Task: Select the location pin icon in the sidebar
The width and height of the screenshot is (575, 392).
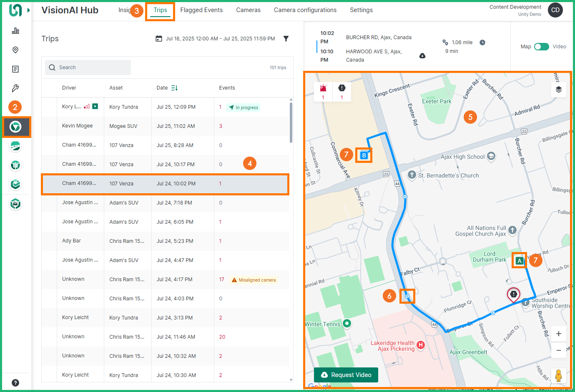Action: pyautogui.click(x=15, y=50)
